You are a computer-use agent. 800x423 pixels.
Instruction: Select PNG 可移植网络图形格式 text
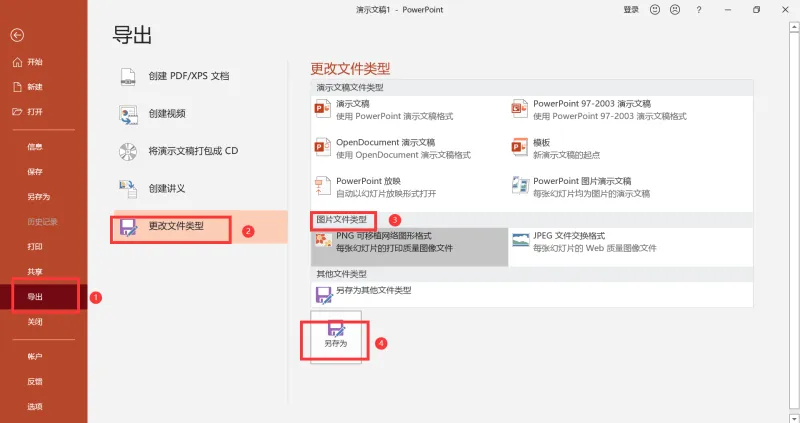(384, 236)
